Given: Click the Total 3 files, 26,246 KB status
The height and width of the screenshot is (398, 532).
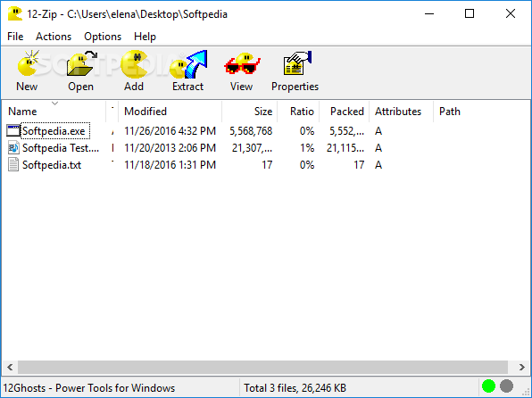Looking at the screenshot, I should (x=295, y=388).
